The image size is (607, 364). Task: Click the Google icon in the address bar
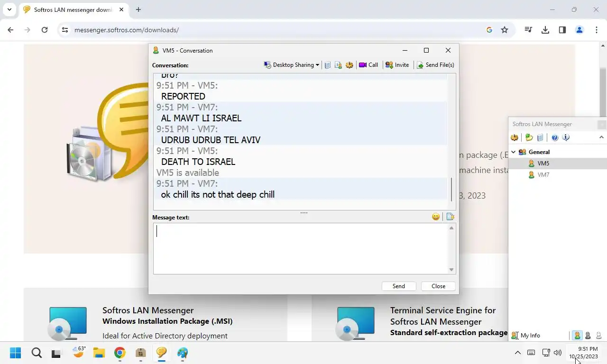(489, 30)
